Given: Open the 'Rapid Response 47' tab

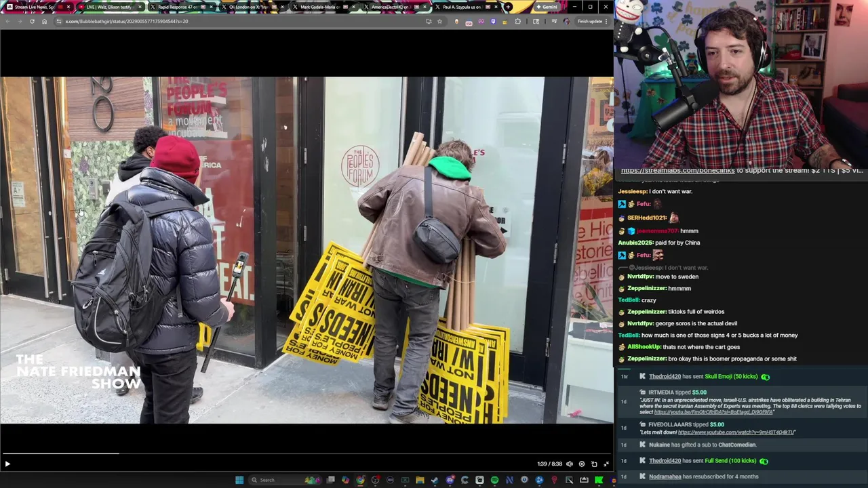Looking at the screenshot, I should 183,7.
